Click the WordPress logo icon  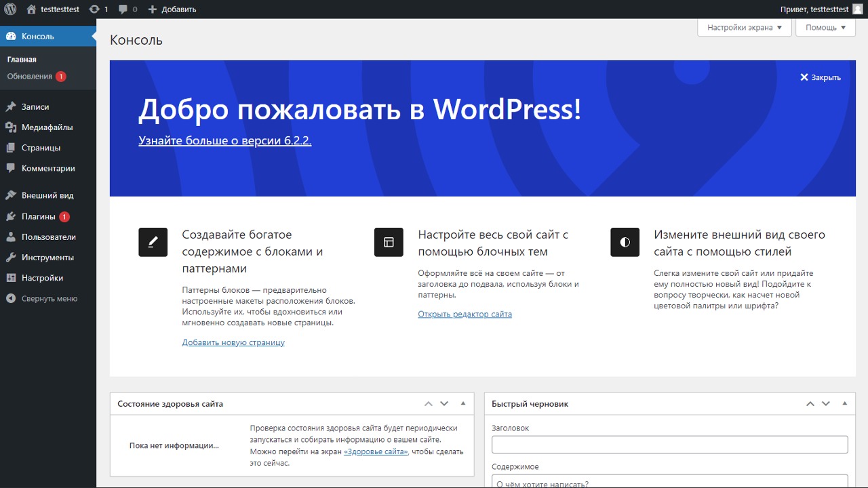pos(11,9)
